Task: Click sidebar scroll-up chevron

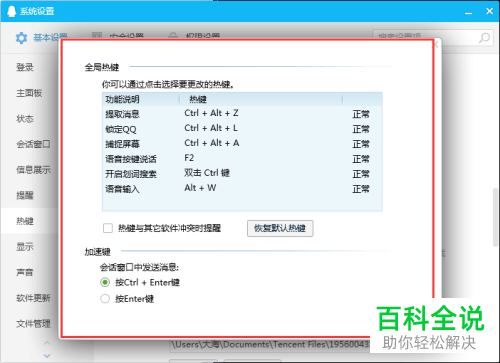Action: tap(47, 343)
